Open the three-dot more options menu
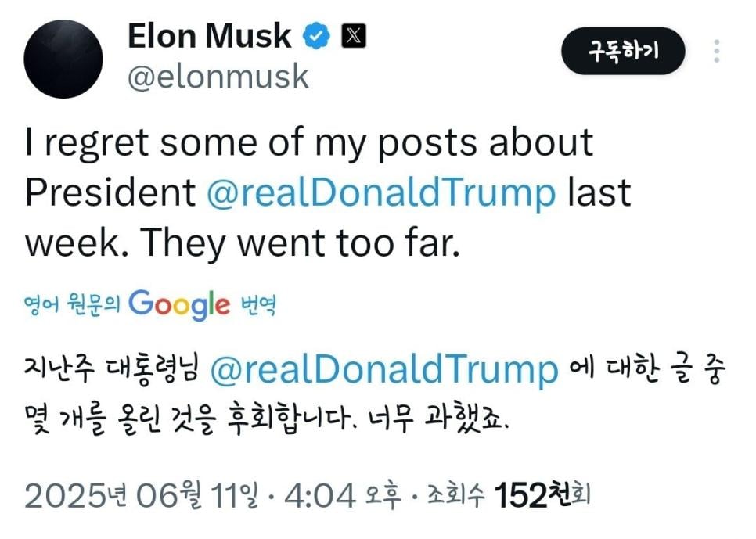Screen dimensions: 756x539 click(717, 52)
